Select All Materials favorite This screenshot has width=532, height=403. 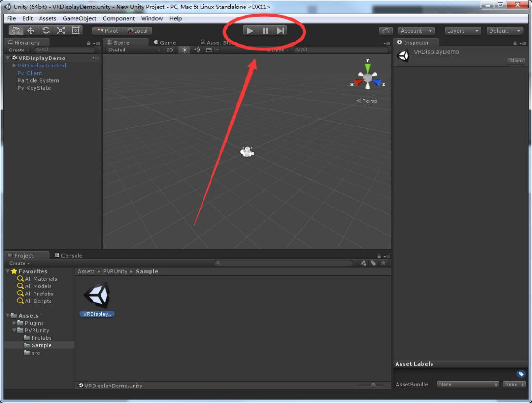coord(41,279)
